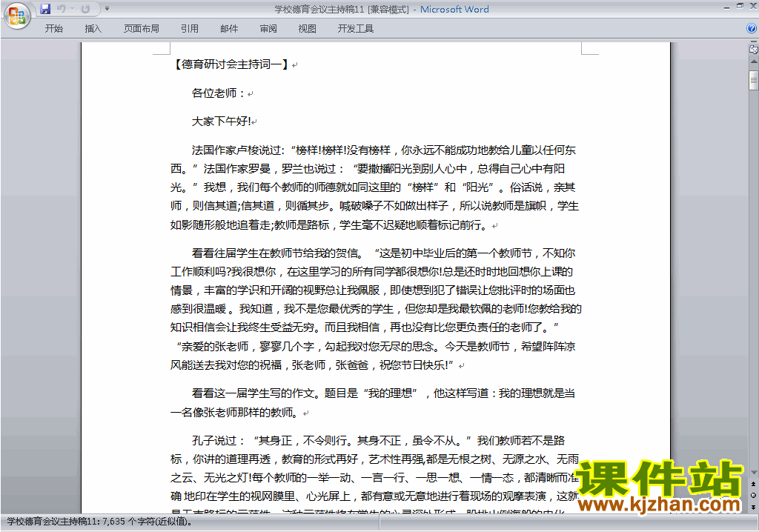Save the document via Quick Access toolbar
This screenshot has width=759, height=532.
tap(45, 9)
